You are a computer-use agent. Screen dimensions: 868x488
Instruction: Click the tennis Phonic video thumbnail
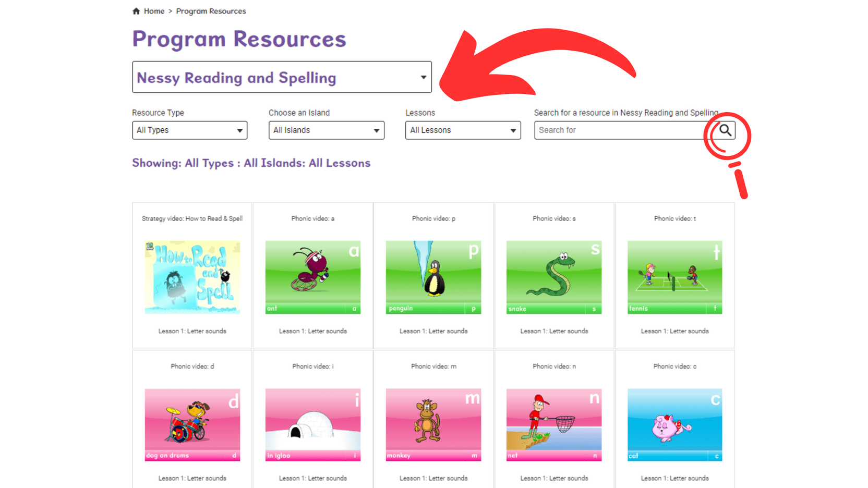pyautogui.click(x=674, y=277)
